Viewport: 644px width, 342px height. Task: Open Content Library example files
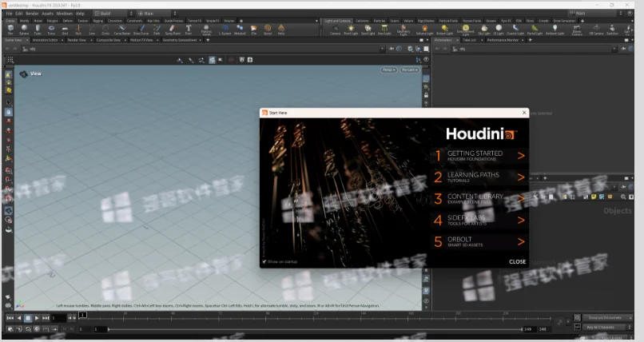tap(479, 199)
